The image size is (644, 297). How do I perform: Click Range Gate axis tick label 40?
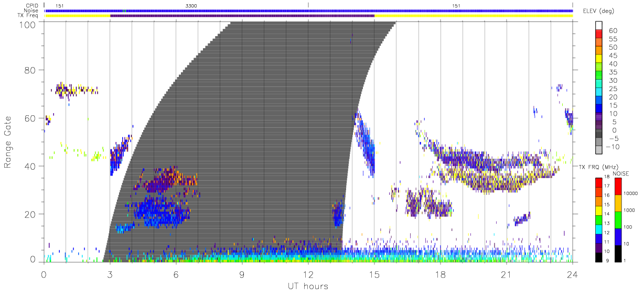(x=31, y=166)
